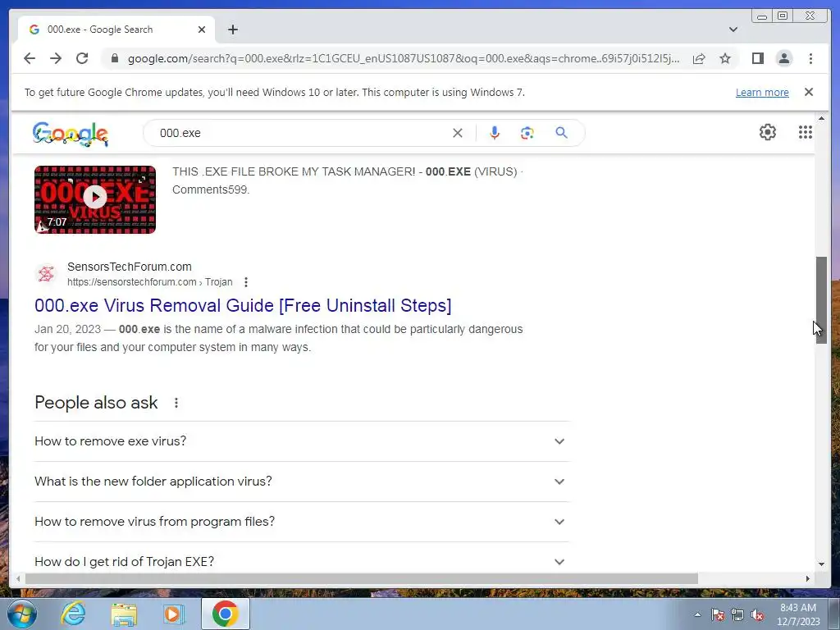
Task: Show hidden system tray icons
Action: point(697,614)
